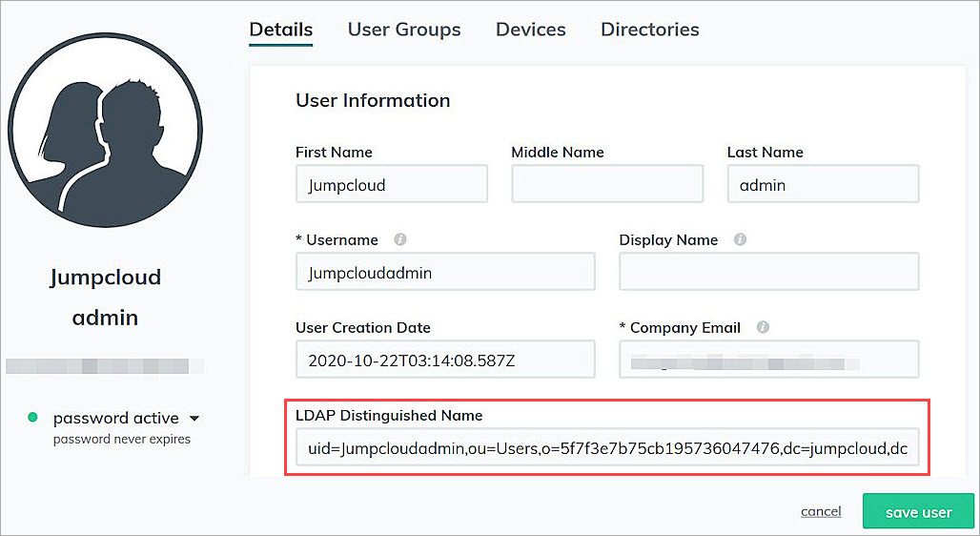This screenshot has width=980, height=536.
Task: Click the 'Last Name' label
Action: (x=765, y=152)
